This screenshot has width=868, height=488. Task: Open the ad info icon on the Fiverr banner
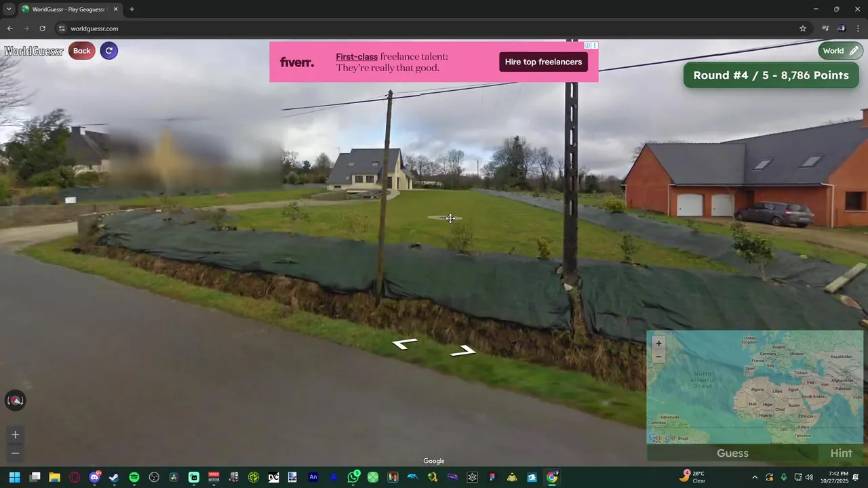(x=588, y=45)
